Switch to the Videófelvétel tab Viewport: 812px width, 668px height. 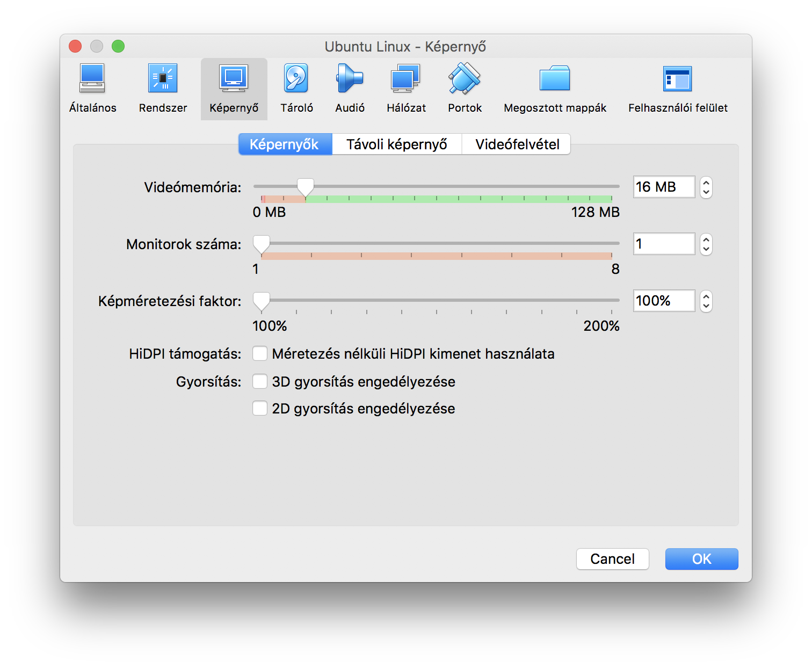pos(517,144)
